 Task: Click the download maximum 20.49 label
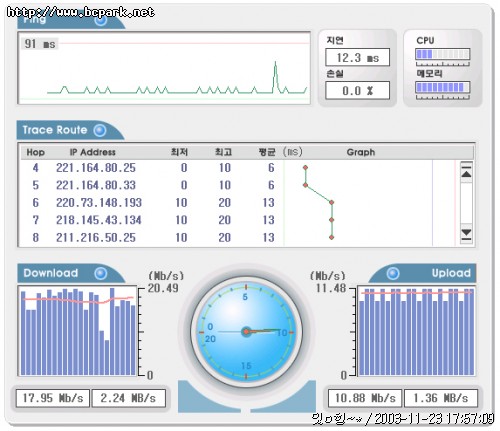(x=163, y=288)
